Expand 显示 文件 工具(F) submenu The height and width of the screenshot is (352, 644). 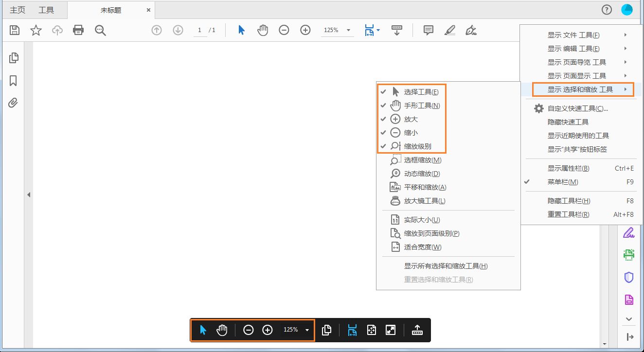574,35
